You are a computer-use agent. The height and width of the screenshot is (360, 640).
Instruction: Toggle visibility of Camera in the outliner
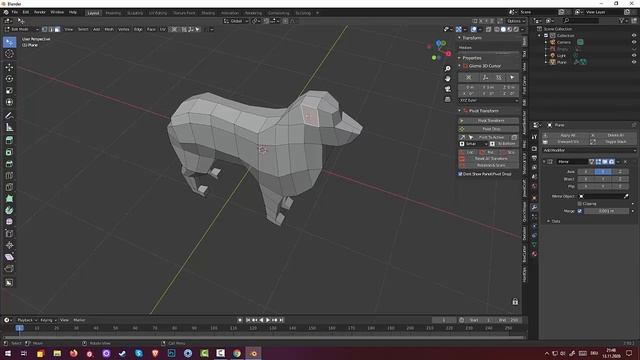634,42
